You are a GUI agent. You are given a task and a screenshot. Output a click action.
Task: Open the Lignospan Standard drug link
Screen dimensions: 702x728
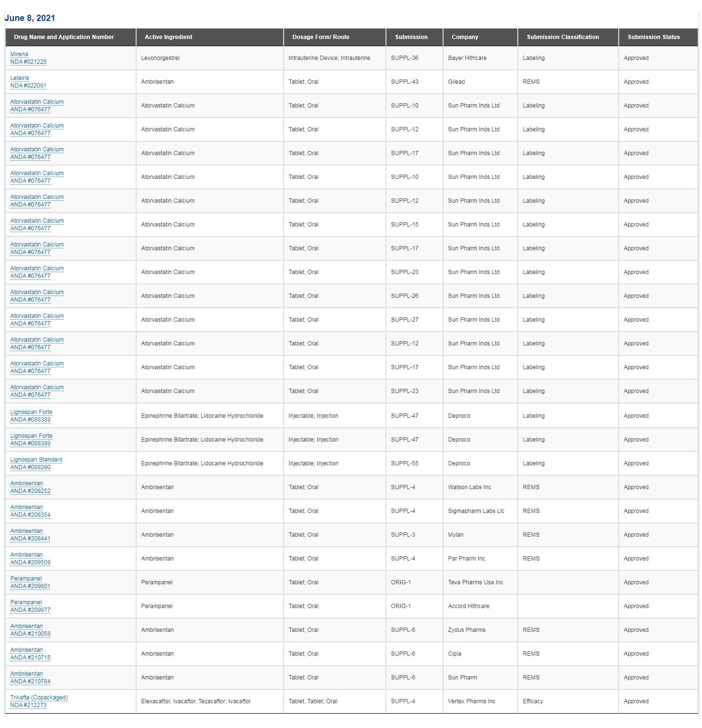(x=36, y=460)
